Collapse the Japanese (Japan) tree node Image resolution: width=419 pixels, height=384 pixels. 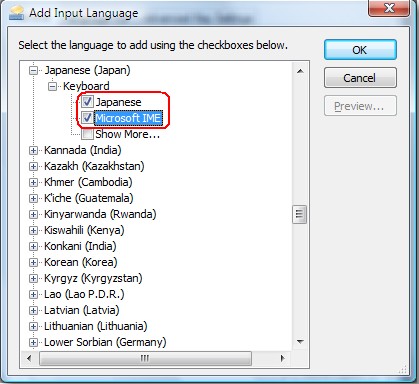33,70
